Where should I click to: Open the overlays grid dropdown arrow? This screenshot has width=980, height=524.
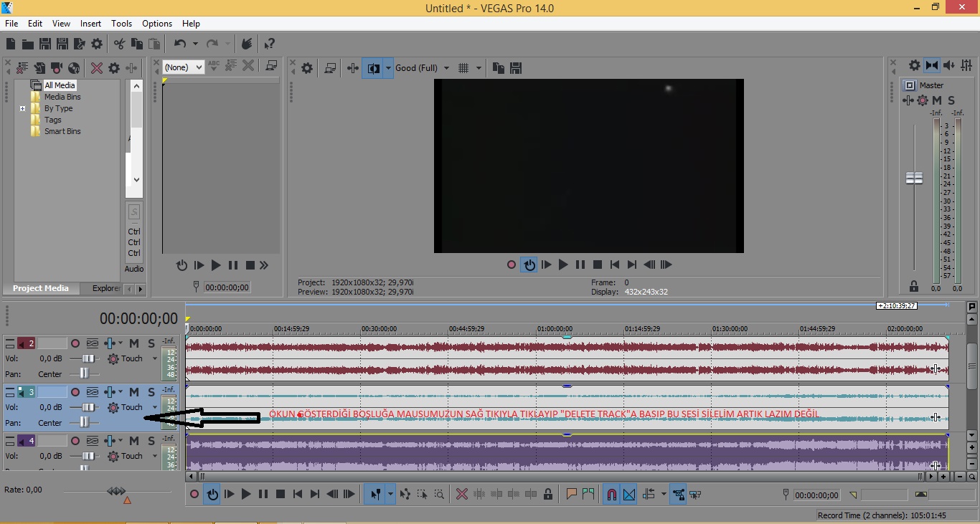479,68
